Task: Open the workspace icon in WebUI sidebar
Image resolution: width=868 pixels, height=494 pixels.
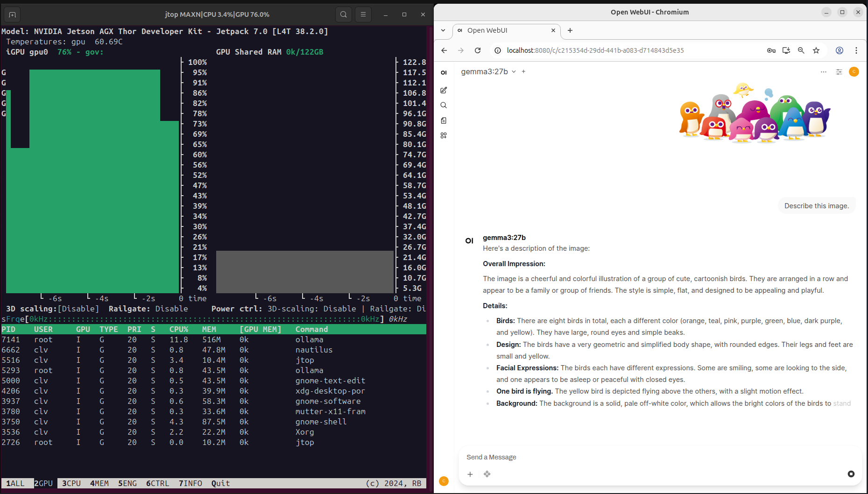Action: coord(444,135)
